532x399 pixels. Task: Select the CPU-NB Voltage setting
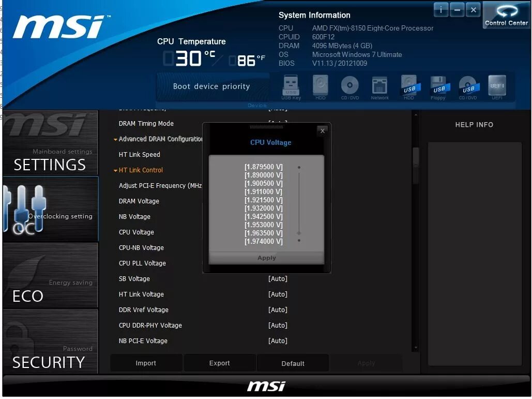click(141, 248)
